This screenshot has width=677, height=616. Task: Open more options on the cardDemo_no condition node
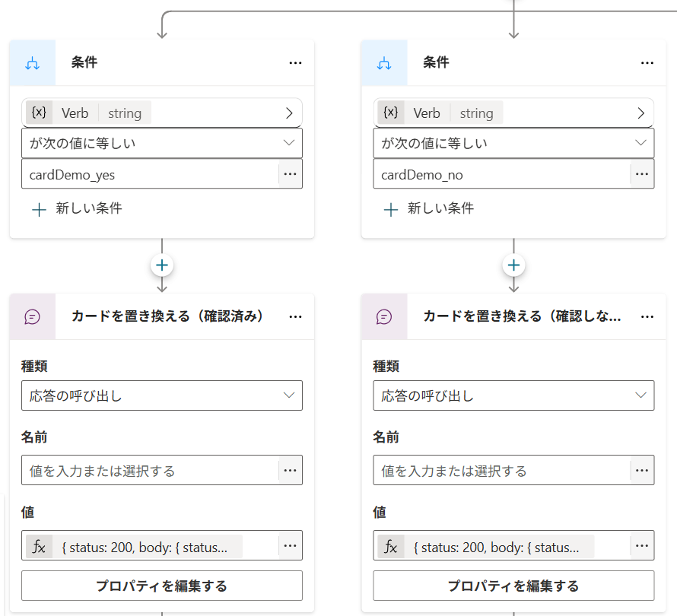click(x=647, y=63)
